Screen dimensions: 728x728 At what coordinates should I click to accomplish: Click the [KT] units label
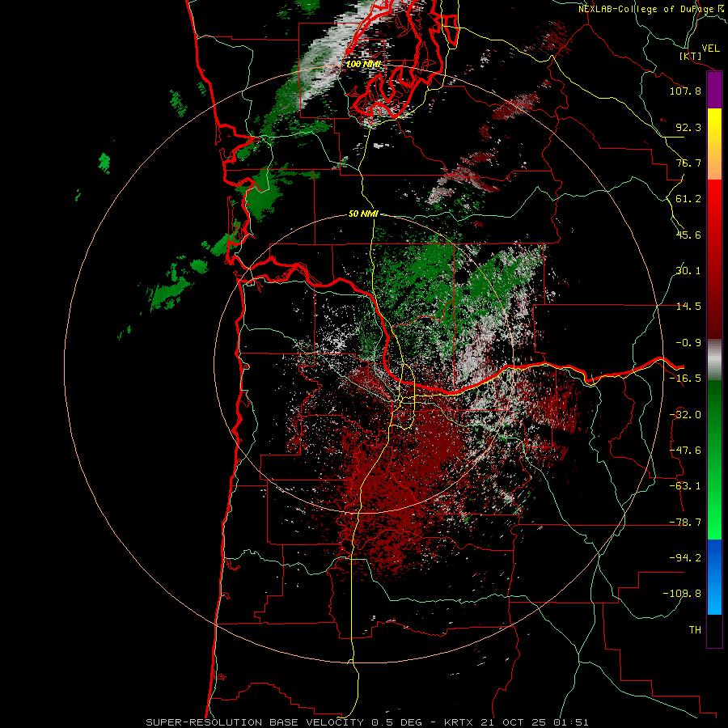[691, 56]
